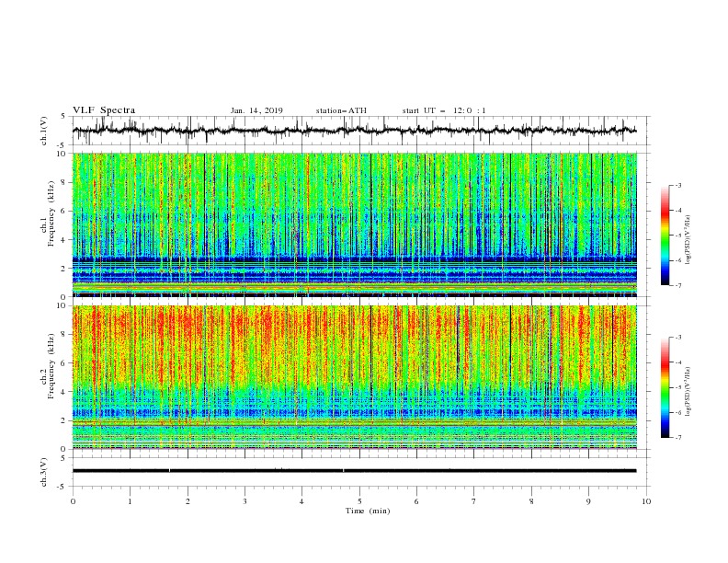Click the 'VLF Spectra' title text
The width and height of the screenshot is (728, 563).
pyautogui.click(x=104, y=110)
